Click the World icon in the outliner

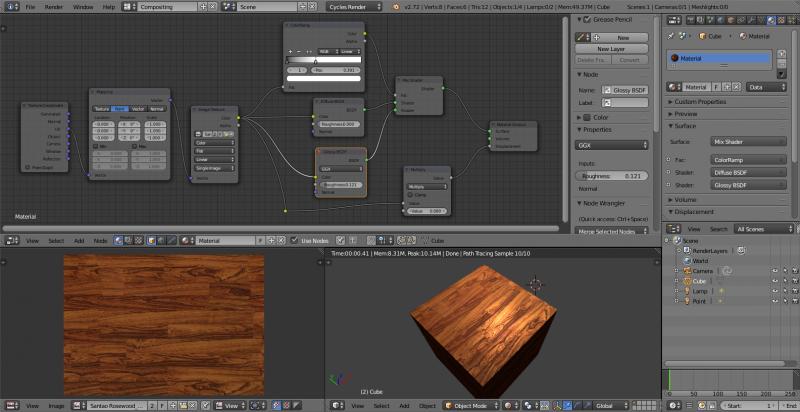[686, 261]
